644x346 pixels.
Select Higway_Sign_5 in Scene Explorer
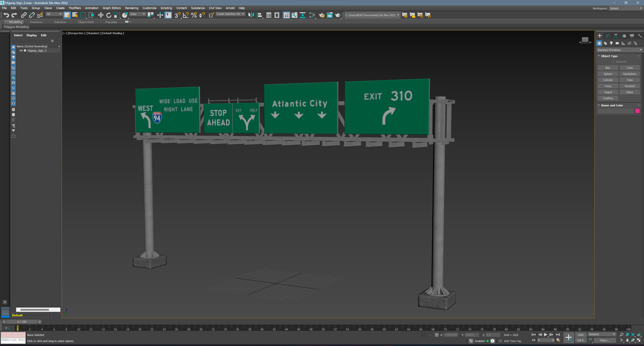tap(37, 51)
